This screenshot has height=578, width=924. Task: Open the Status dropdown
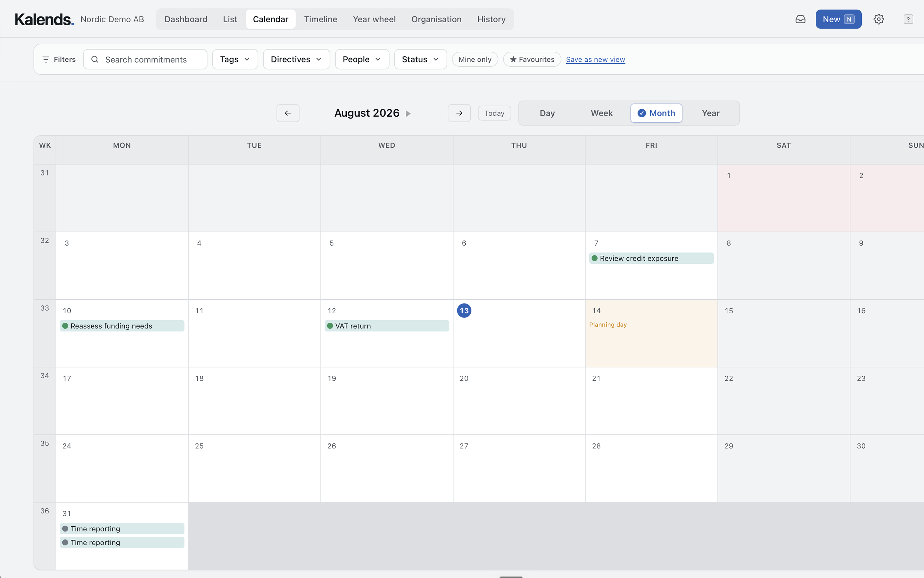[x=420, y=59]
